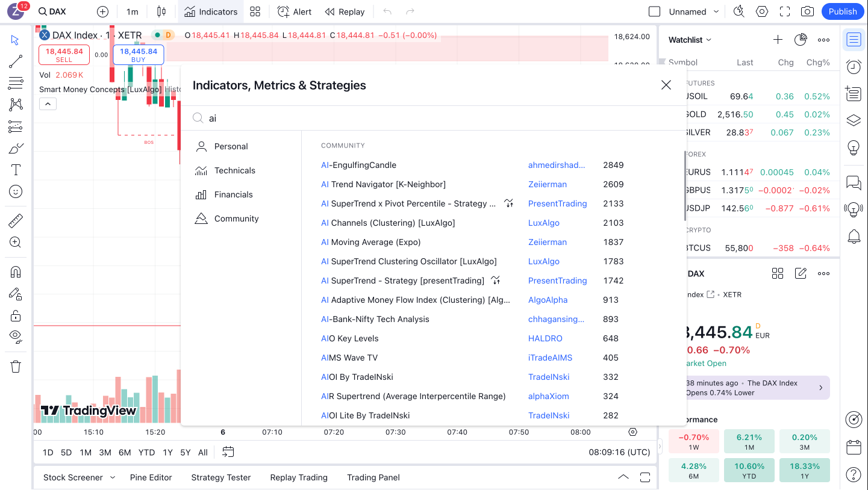The image size is (868, 490).
Task: Switch to the Pine Editor tab
Action: coord(151,477)
